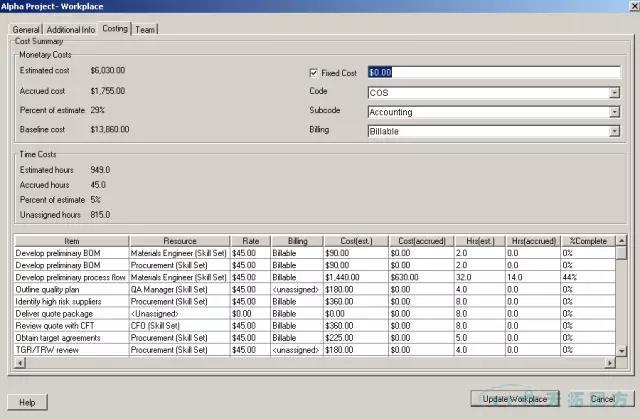Sort by the Resource column header
Viewport: 640px width, 419px height.
[179, 241]
